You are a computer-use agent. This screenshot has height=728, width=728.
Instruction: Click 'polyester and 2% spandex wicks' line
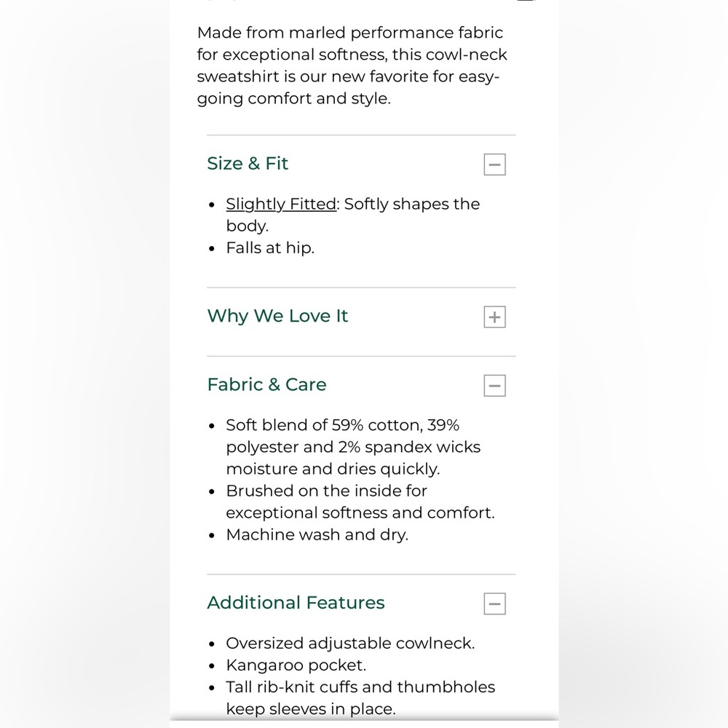tap(353, 447)
